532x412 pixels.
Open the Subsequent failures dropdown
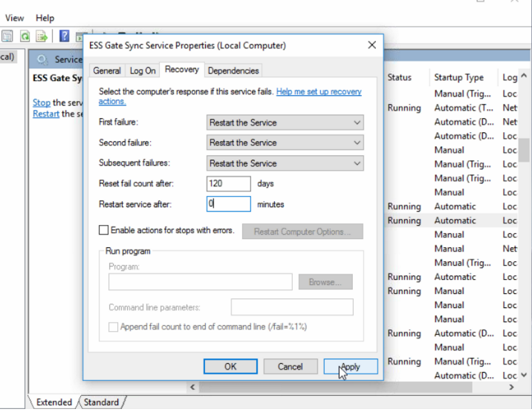coord(285,163)
